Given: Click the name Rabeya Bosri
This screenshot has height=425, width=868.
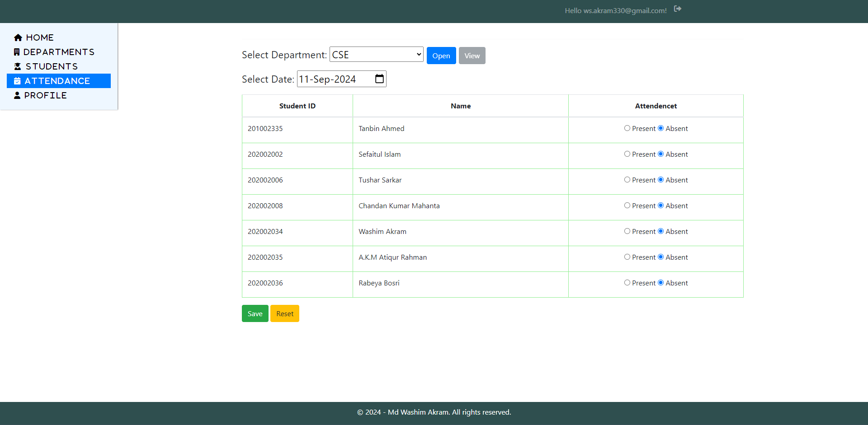Looking at the screenshot, I should point(379,283).
